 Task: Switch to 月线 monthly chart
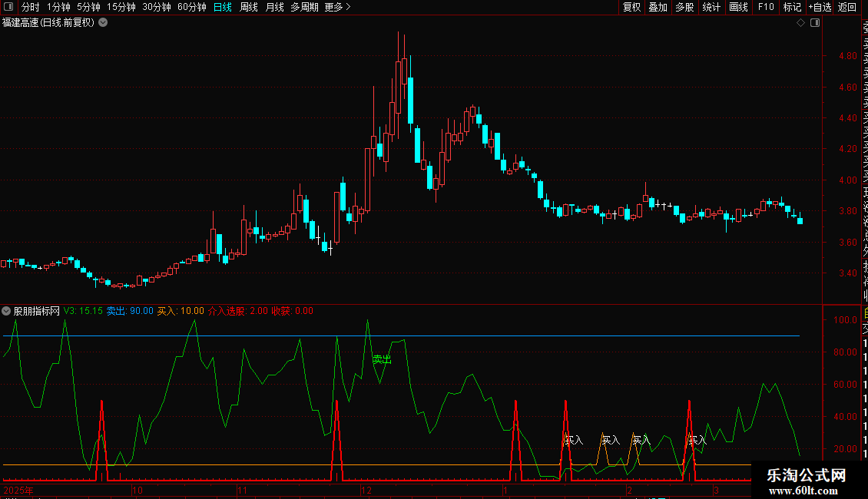click(x=274, y=7)
